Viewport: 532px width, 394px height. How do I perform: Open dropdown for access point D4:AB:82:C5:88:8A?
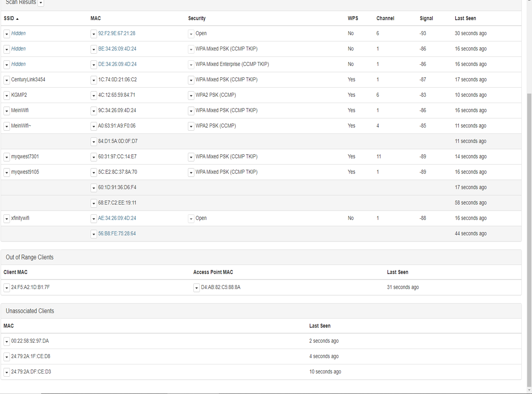196,288
